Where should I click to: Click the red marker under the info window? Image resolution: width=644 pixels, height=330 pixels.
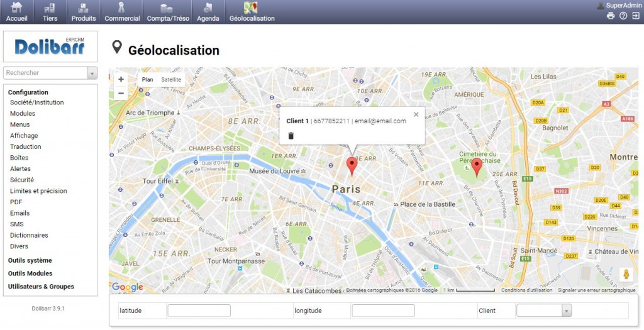352,166
